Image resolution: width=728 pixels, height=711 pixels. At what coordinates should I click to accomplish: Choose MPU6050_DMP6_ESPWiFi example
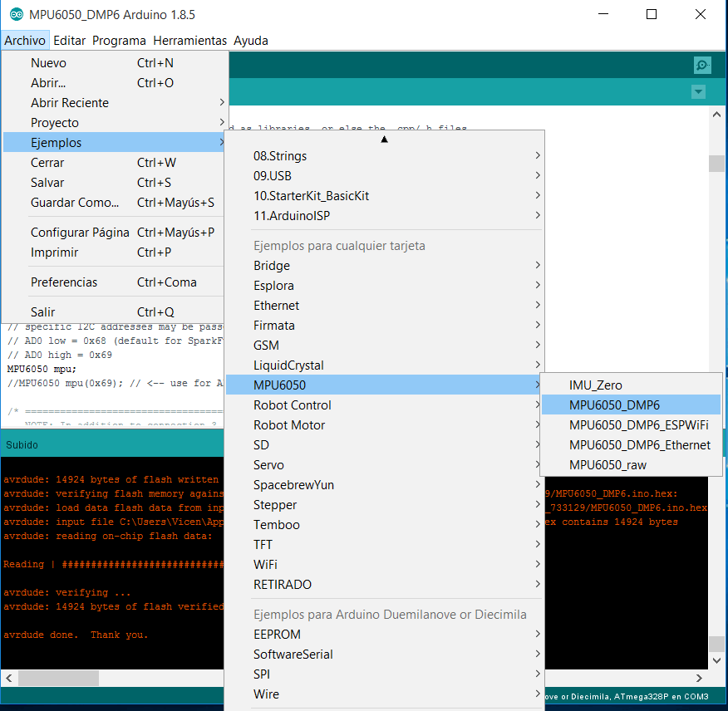638,424
